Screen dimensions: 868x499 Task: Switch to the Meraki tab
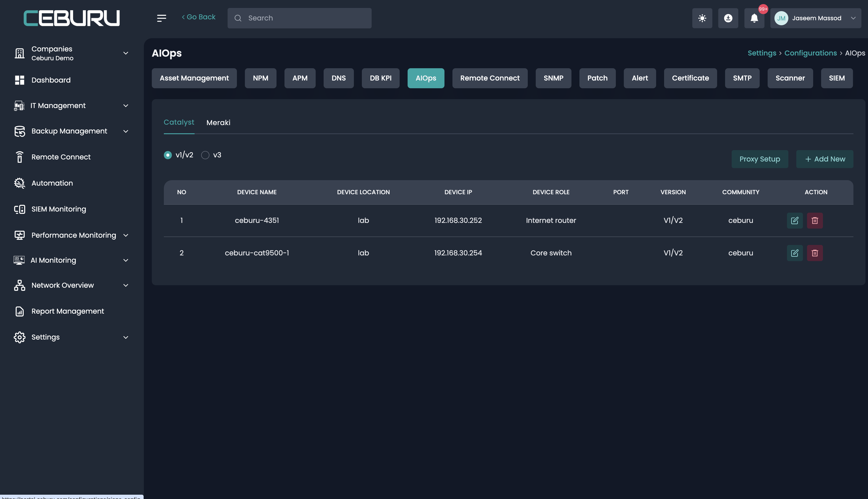pos(218,123)
